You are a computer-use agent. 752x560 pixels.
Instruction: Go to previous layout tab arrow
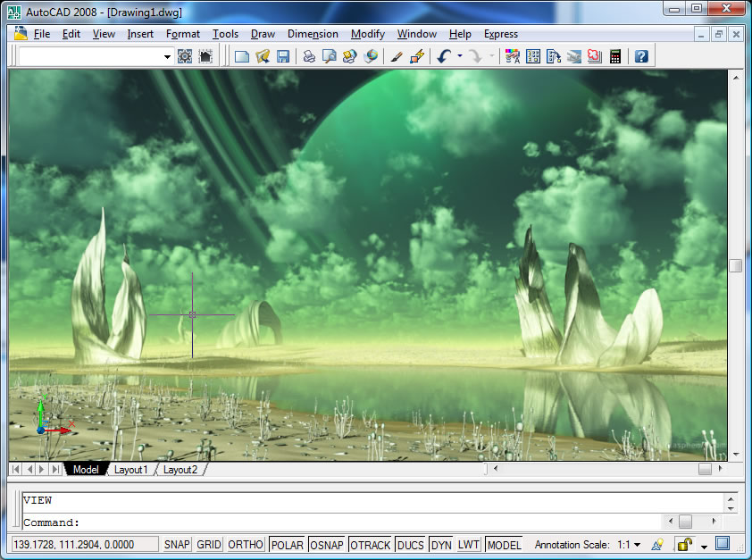click(29, 469)
